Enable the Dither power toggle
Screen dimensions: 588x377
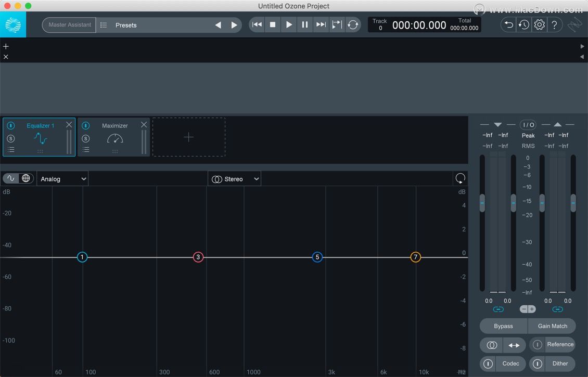[538, 363]
